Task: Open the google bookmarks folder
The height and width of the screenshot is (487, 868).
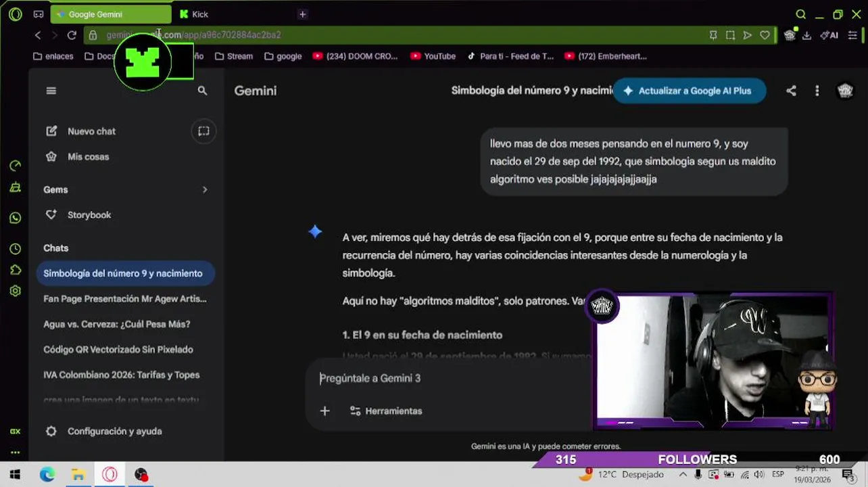Action: (x=283, y=56)
